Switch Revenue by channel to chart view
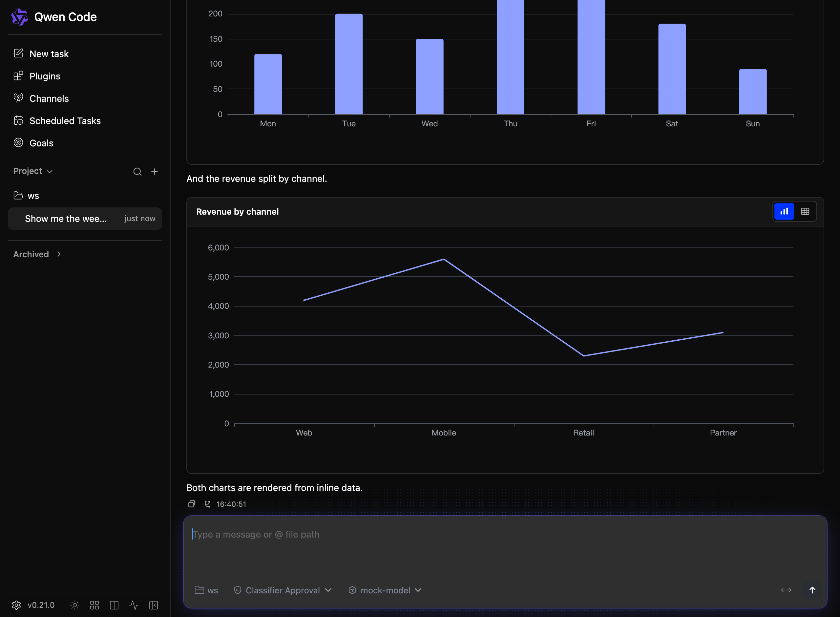 pyautogui.click(x=784, y=211)
